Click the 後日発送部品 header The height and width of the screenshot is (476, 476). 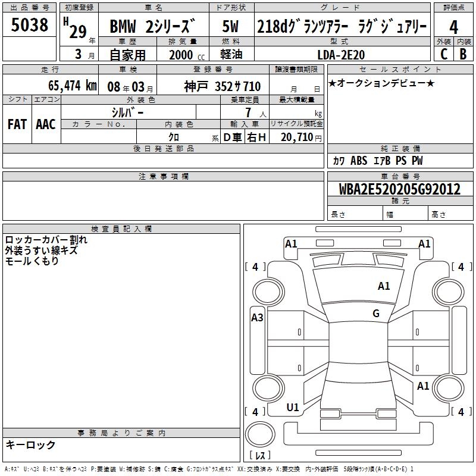click(x=163, y=148)
